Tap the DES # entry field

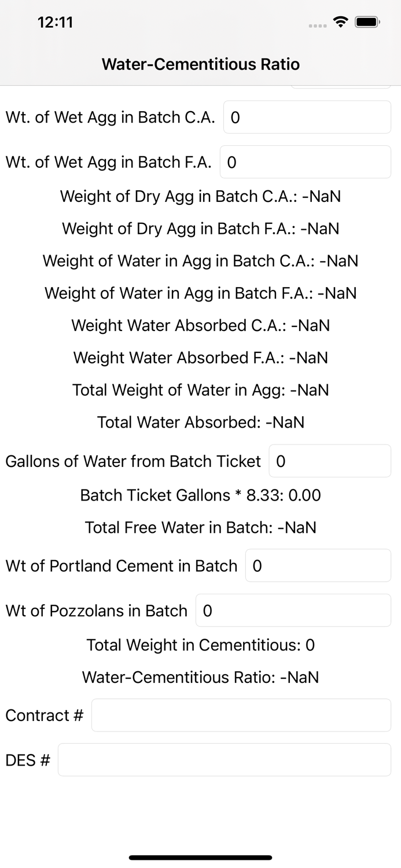click(225, 759)
